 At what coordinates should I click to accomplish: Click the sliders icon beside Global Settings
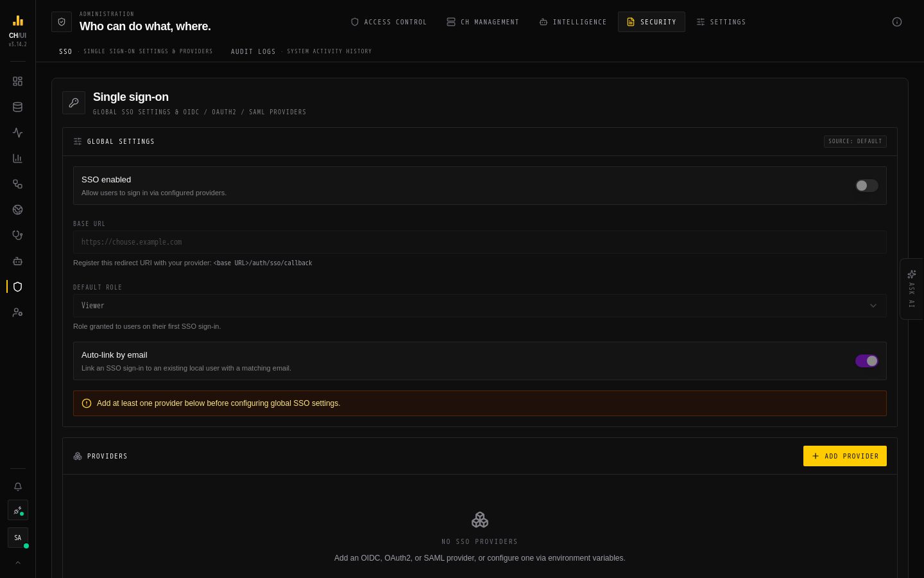(78, 141)
